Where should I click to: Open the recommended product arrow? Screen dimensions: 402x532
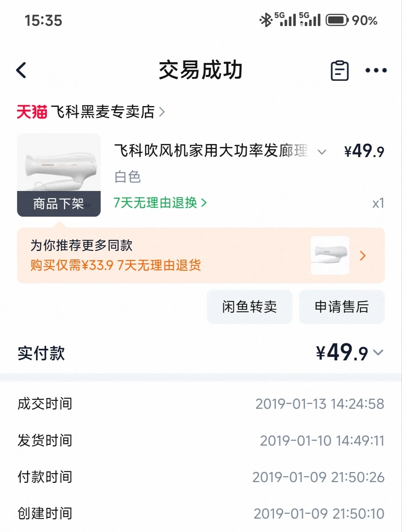(363, 256)
